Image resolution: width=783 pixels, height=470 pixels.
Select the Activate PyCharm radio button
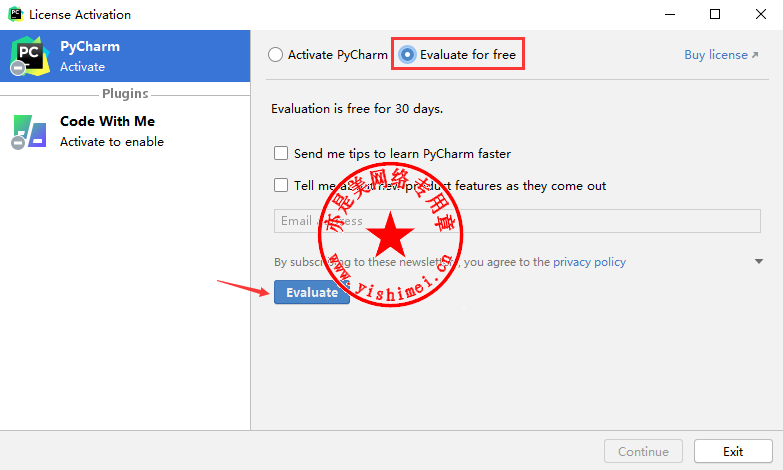click(x=276, y=54)
